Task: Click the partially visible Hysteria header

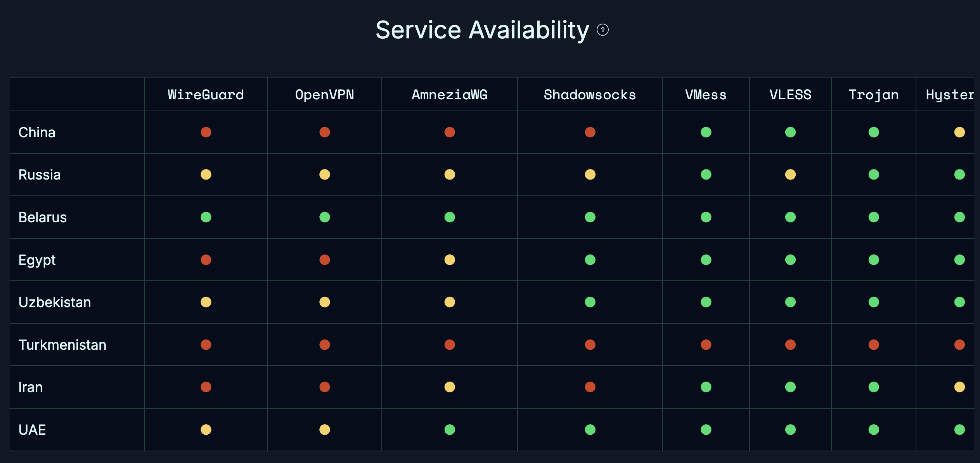Action: point(949,95)
